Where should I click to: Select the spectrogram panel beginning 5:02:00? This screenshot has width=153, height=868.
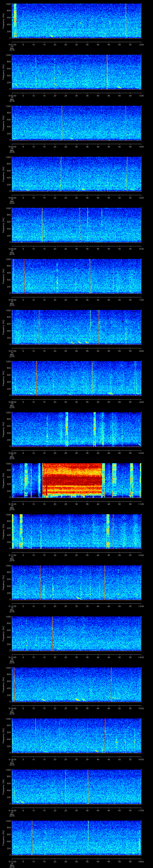tap(77, 72)
